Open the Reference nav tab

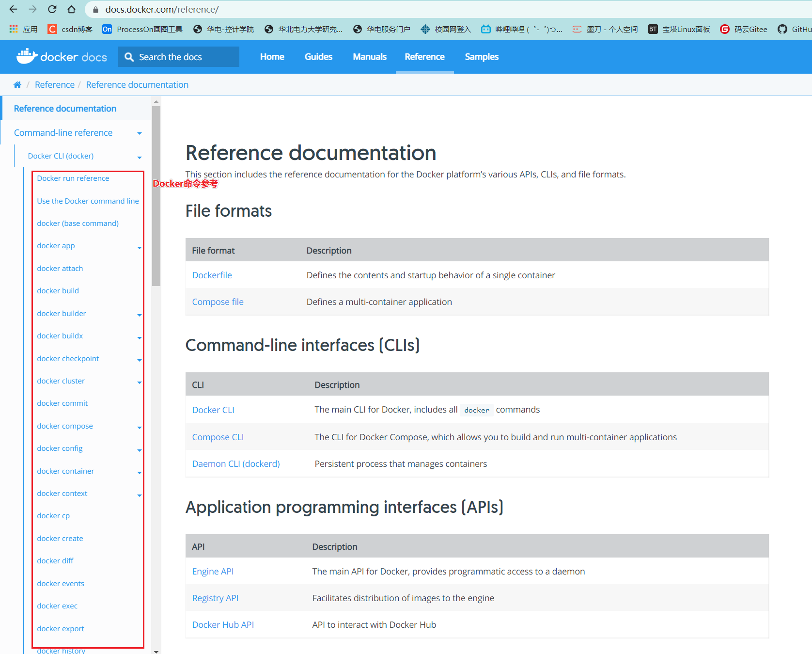click(424, 57)
